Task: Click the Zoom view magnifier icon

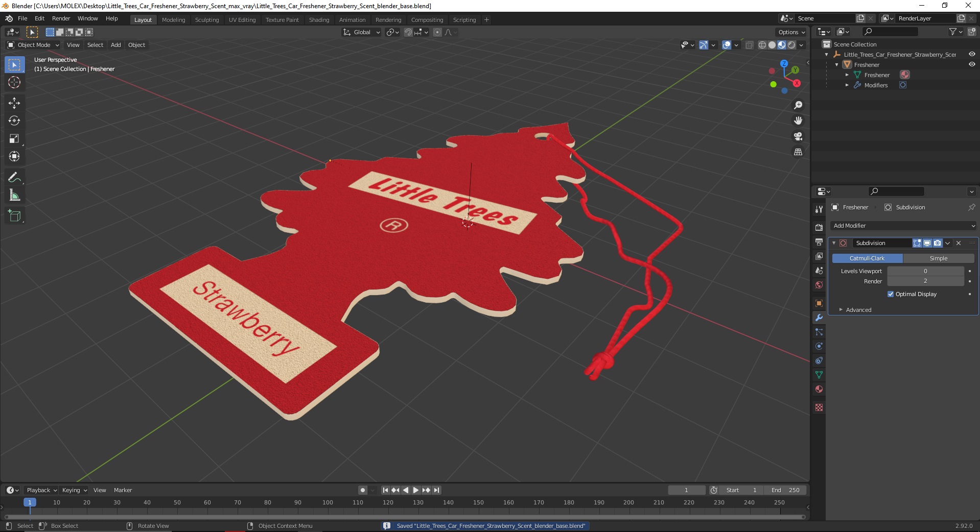Action: [798, 105]
